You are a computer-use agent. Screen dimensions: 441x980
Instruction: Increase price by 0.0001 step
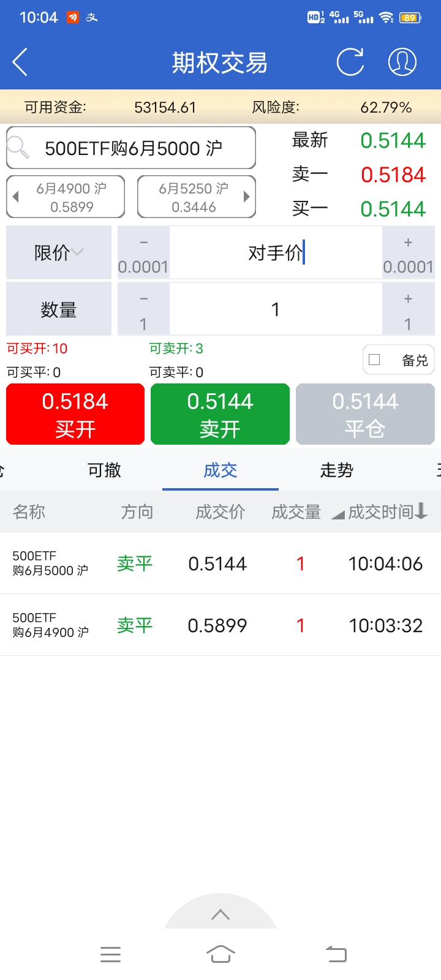point(408,252)
